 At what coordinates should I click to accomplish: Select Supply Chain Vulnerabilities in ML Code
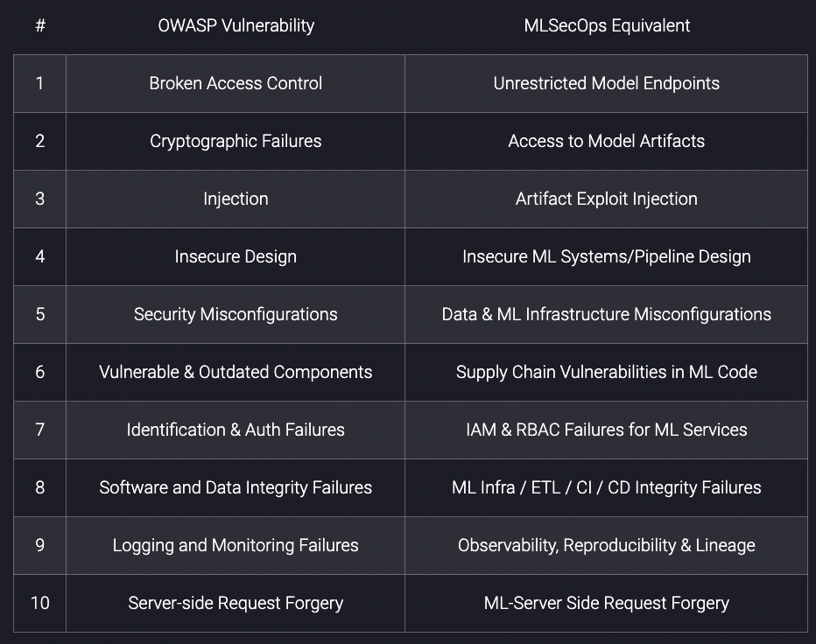point(606,372)
